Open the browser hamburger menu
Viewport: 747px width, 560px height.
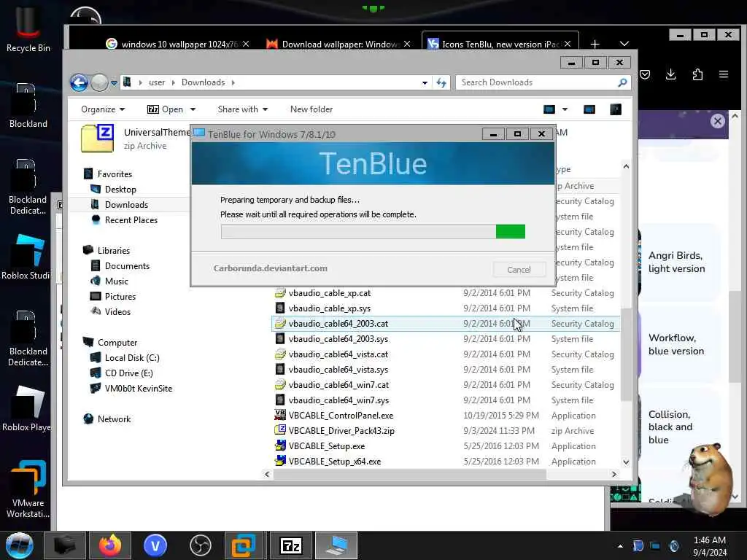coord(724,74)
